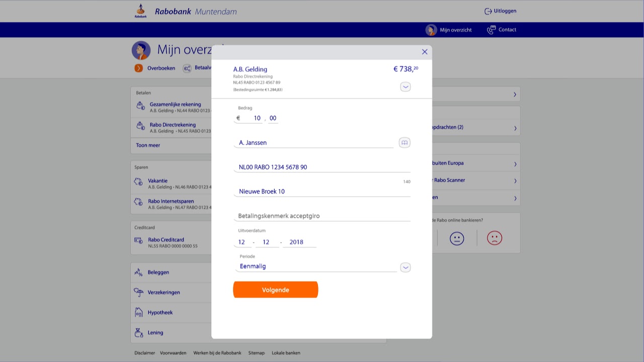
Task: Expand the opdrachten (2) row chevron
Action: pos(515,128)
